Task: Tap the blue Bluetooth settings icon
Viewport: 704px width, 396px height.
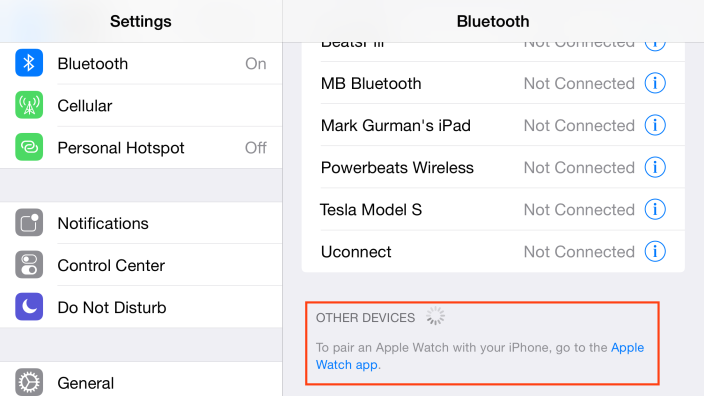Action: click(x=29, y=63)
